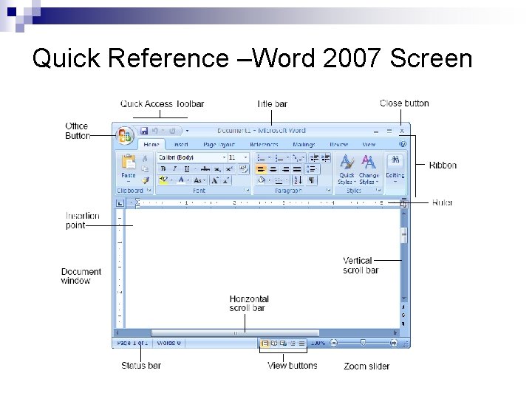The height and width of the screenshot is (399, 532).
Task: Toggle Show/Hide paragraph marks
Action: 311,180
